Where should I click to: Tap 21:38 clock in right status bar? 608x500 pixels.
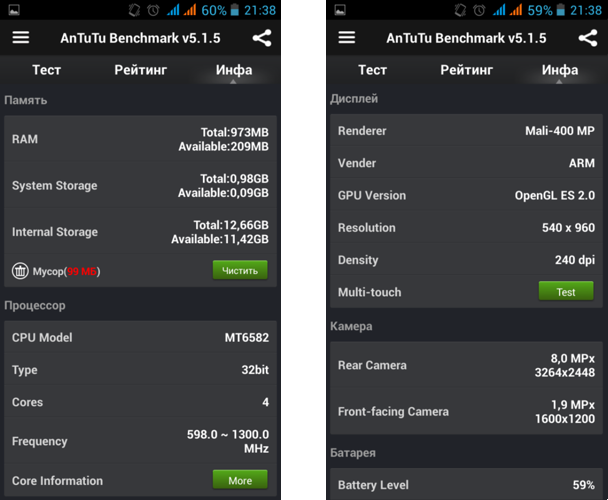coord(586,10)
